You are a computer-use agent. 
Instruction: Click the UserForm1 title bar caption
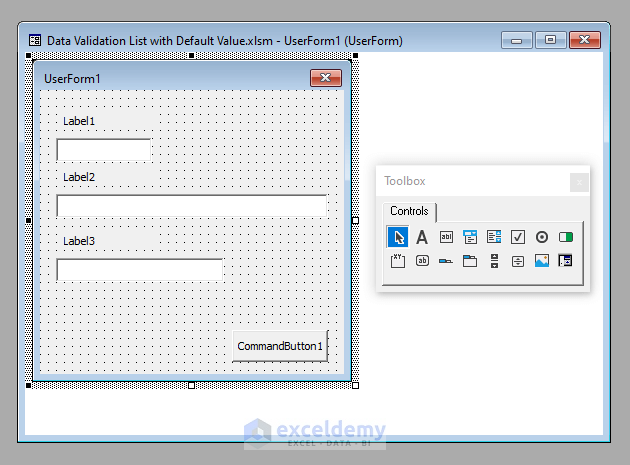72,79
